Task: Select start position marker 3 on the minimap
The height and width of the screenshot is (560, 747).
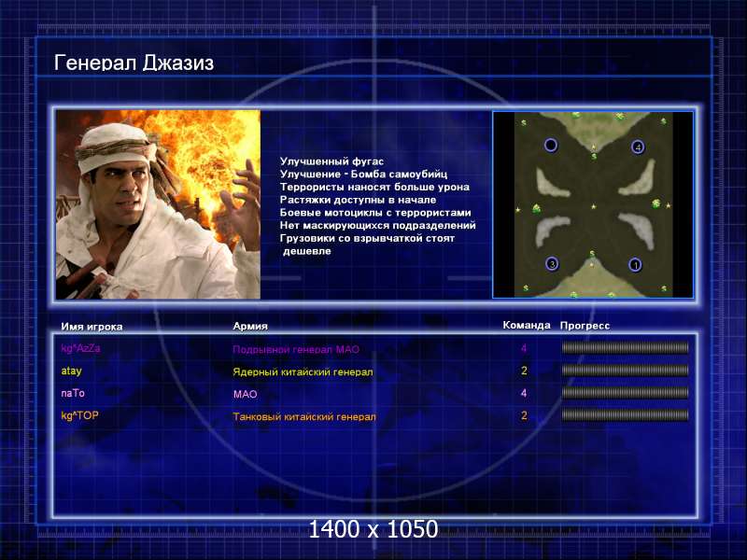Action: click(x=552, y=264)
